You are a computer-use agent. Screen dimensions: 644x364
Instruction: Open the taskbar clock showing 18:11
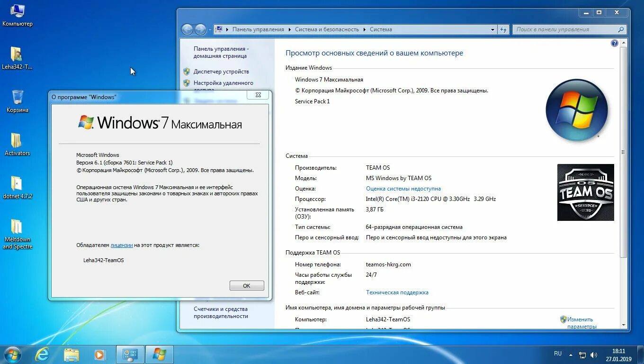point(618,355)
